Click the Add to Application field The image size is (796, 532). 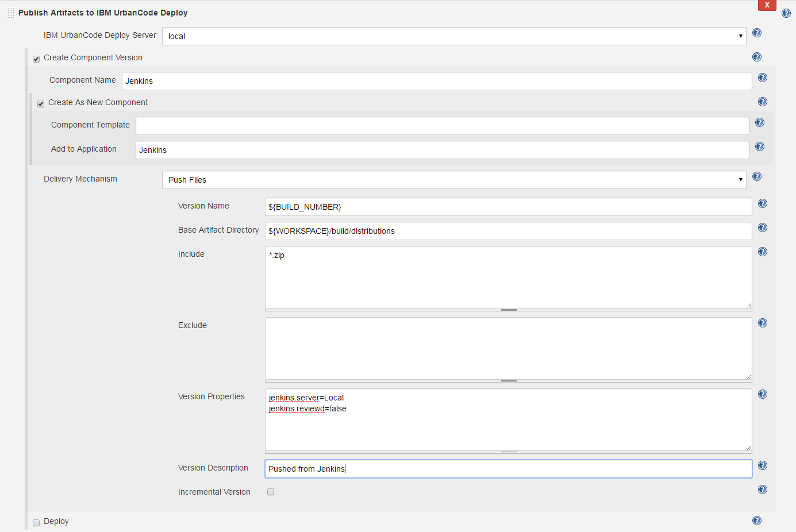tap(442, 150)
